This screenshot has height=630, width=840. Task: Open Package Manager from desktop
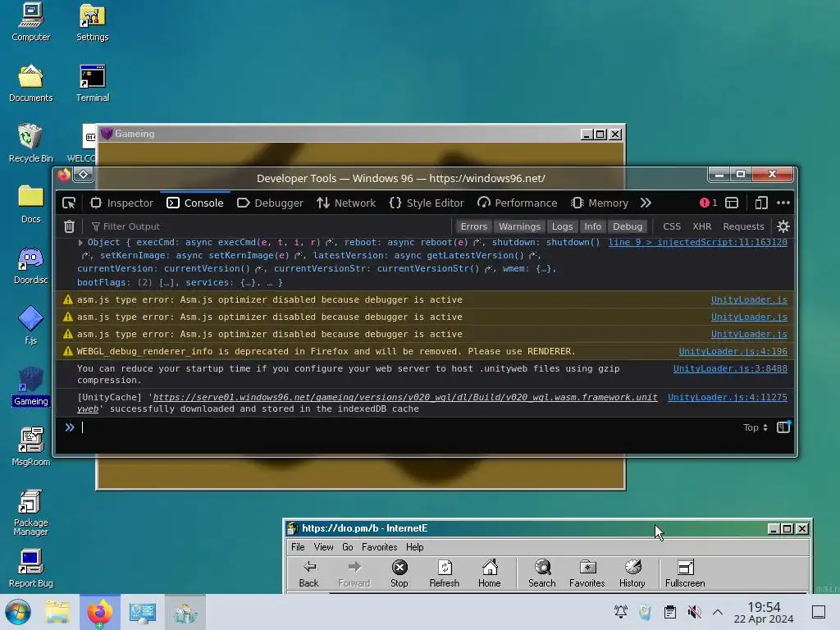(30, 512)
